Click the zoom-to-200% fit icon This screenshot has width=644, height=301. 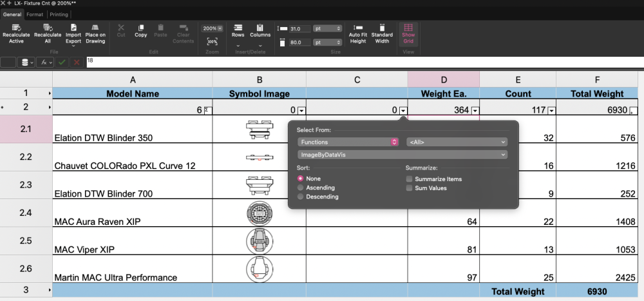click(x=213, y=41)
